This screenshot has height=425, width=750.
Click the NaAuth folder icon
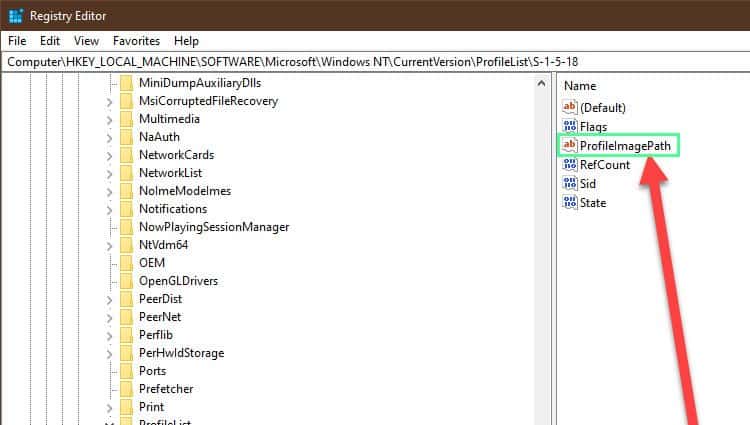[x=127, y=137]
